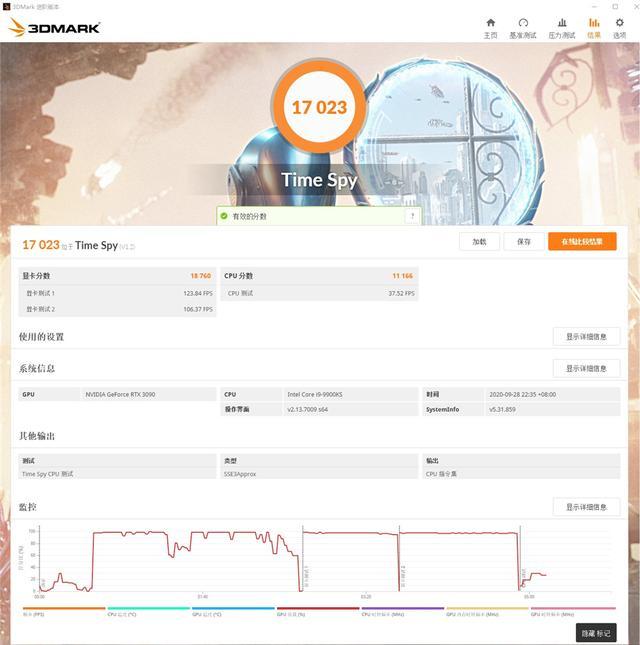The image size is (640, 645).
Task: Switch to the Results (结果) tab
Action: pyautogui.click(x=594, y=28)
